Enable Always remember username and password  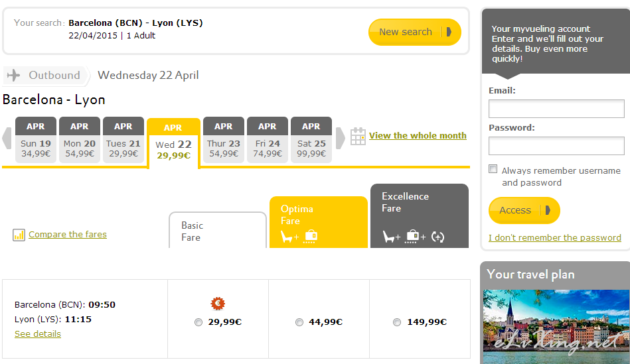[493, 169]
